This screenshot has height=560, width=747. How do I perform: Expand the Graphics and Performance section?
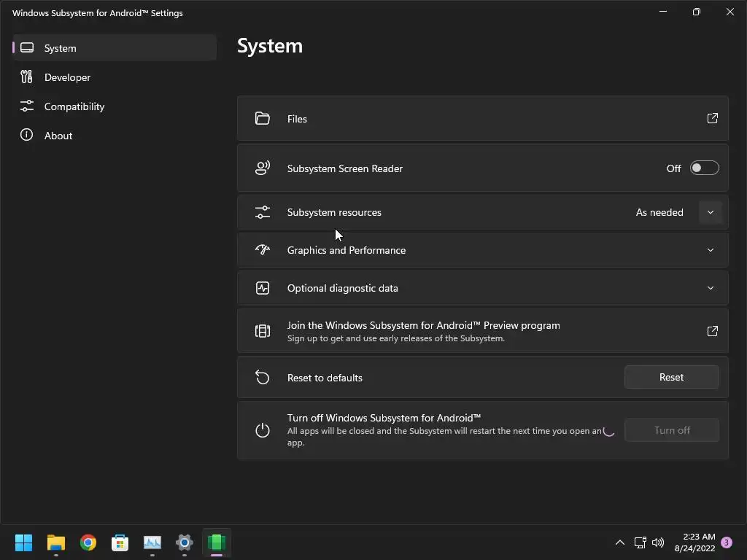pyautogui.click(x=711, y=250)
